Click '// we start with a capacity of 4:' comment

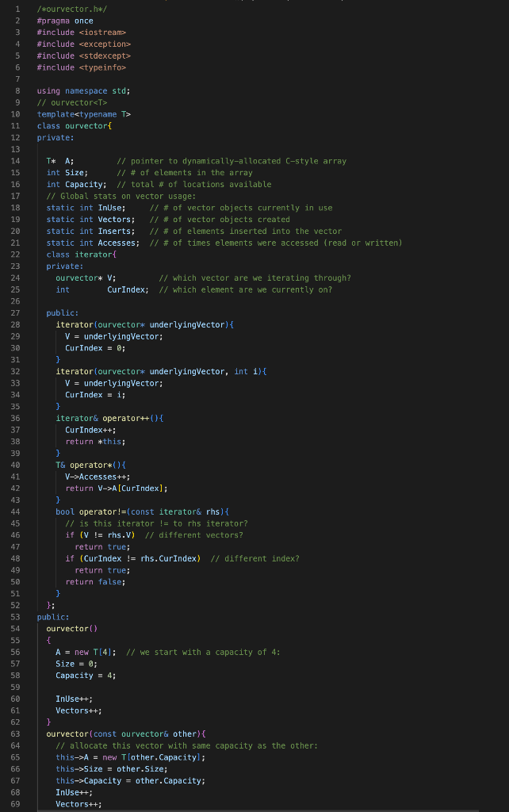tap(204, 652)
